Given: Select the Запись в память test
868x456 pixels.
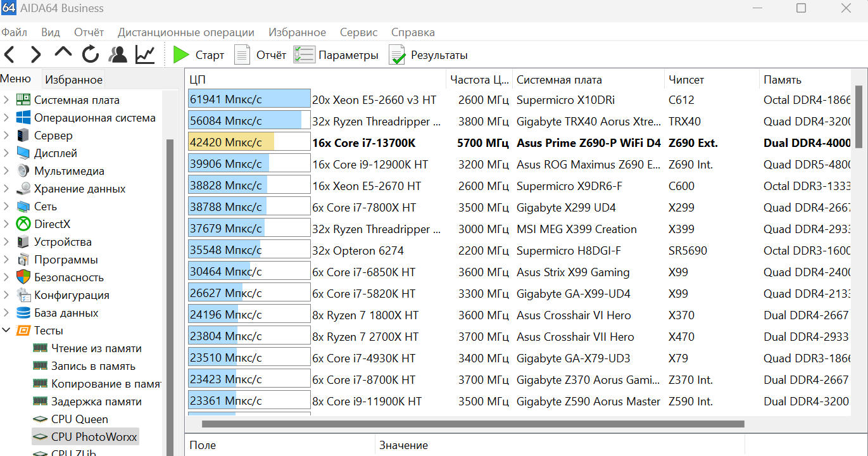Looking at the screenshot, I should click(93, 365).
